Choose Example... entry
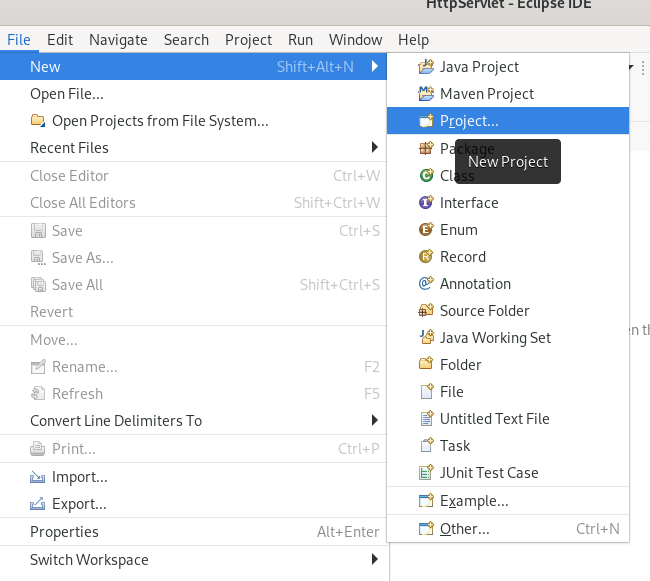 [508, 501]
